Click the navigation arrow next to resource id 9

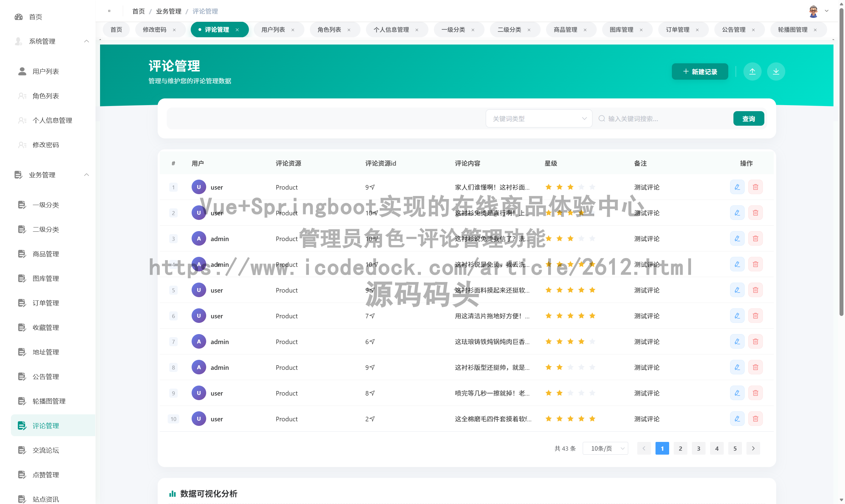[x=372, y=187]
